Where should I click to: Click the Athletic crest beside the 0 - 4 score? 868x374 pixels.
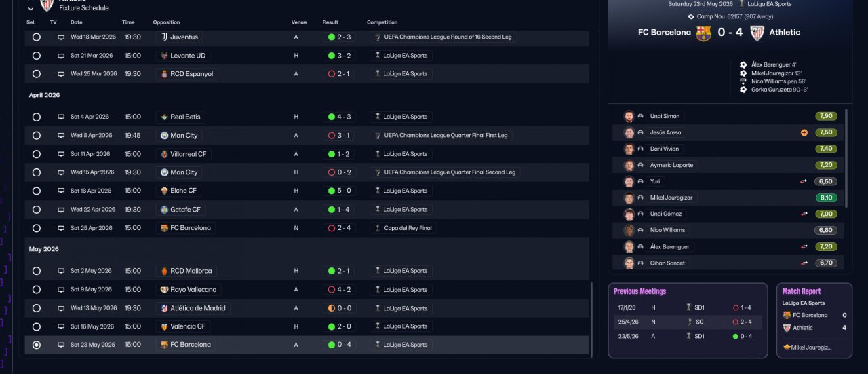pyautogui.click(x=757, y=33)
